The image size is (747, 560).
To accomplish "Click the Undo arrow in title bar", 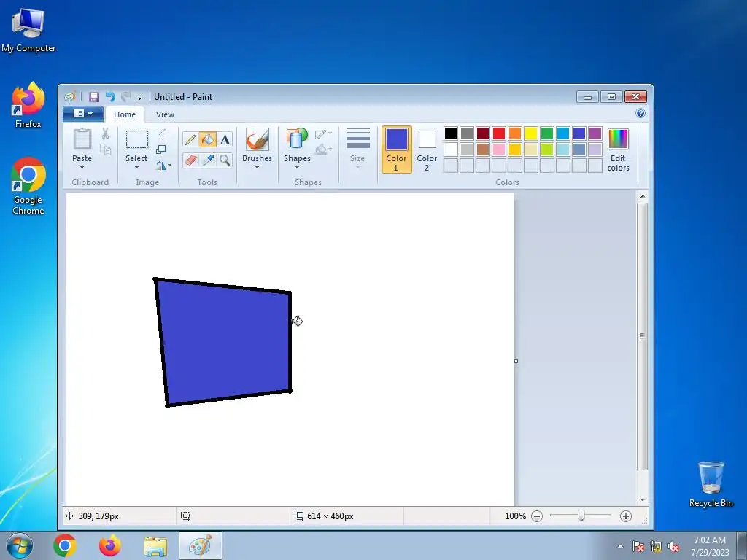I will [x=111, y=97].
